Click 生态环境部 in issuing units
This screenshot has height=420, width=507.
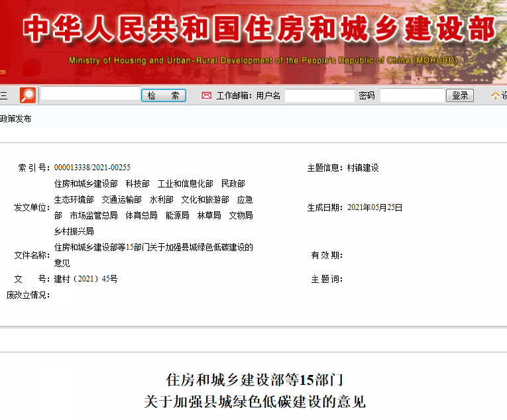(x=74, y=199)
